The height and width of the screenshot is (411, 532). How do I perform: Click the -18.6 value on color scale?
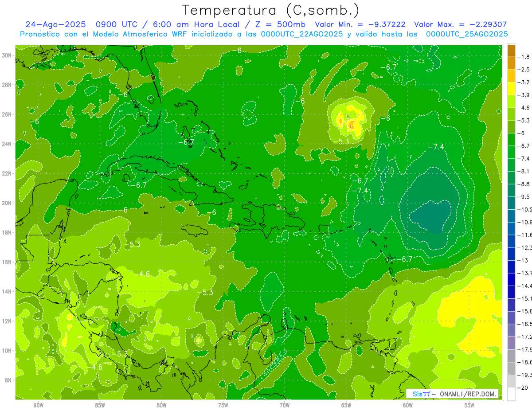point(525,362)
